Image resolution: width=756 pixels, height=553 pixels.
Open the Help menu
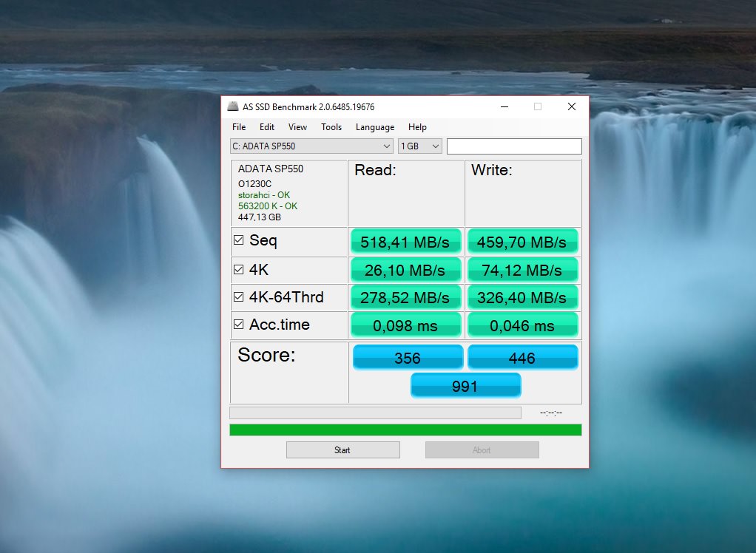[x=417, y=127]
